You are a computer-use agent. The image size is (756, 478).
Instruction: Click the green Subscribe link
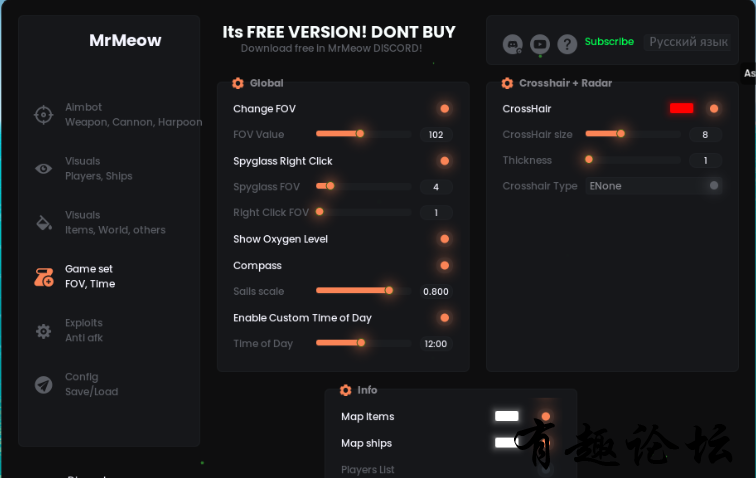[x=609, y=42]
